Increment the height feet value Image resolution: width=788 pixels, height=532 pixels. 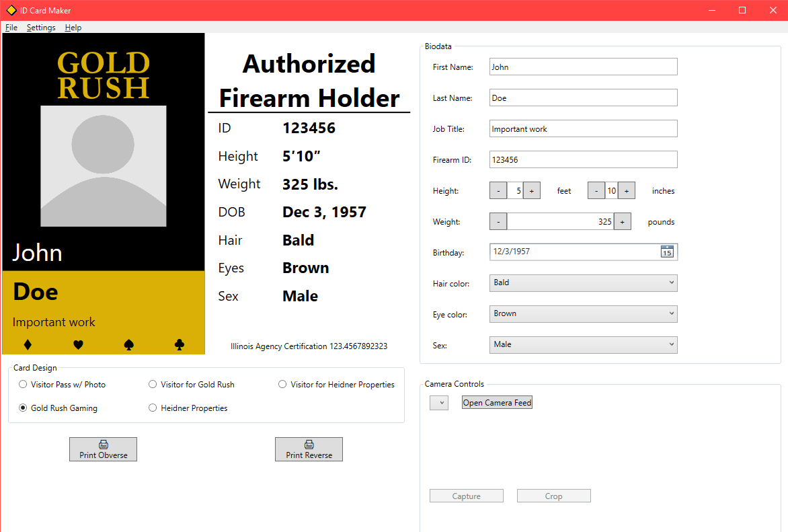pyautogui.click(x=532, y=190)
